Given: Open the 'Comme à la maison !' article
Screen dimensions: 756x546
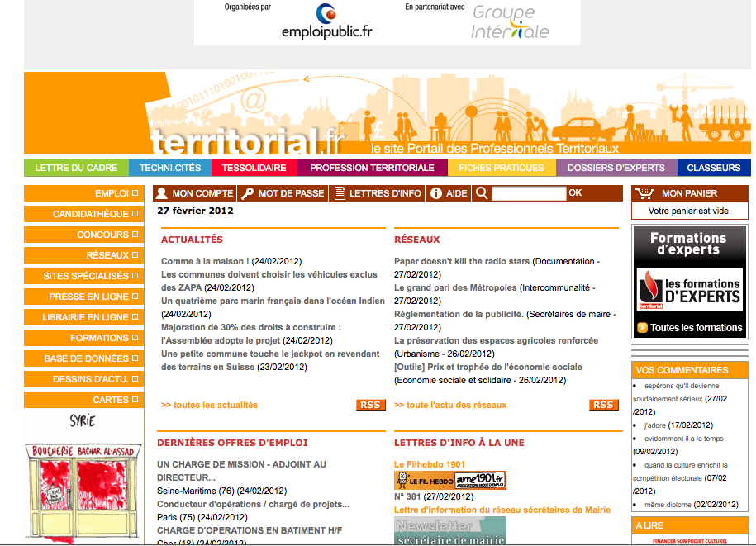Looking at the screenshot, I should pyautogui.click(x=205, y=261).
